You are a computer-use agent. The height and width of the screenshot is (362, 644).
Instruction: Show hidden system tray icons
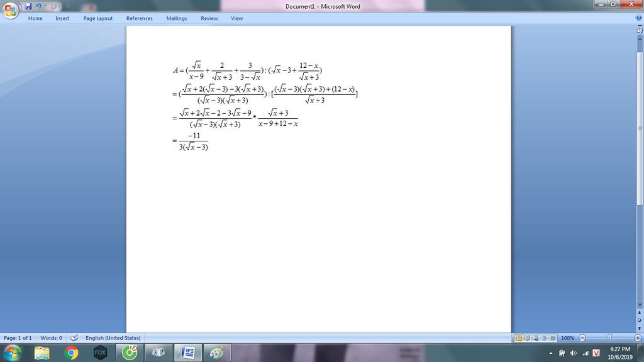[551, 353]
